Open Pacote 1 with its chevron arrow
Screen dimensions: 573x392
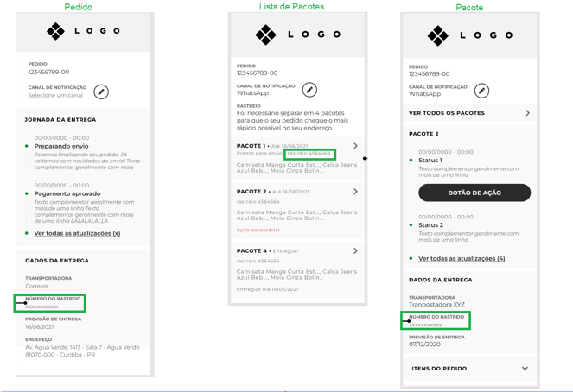pos(355,146)
